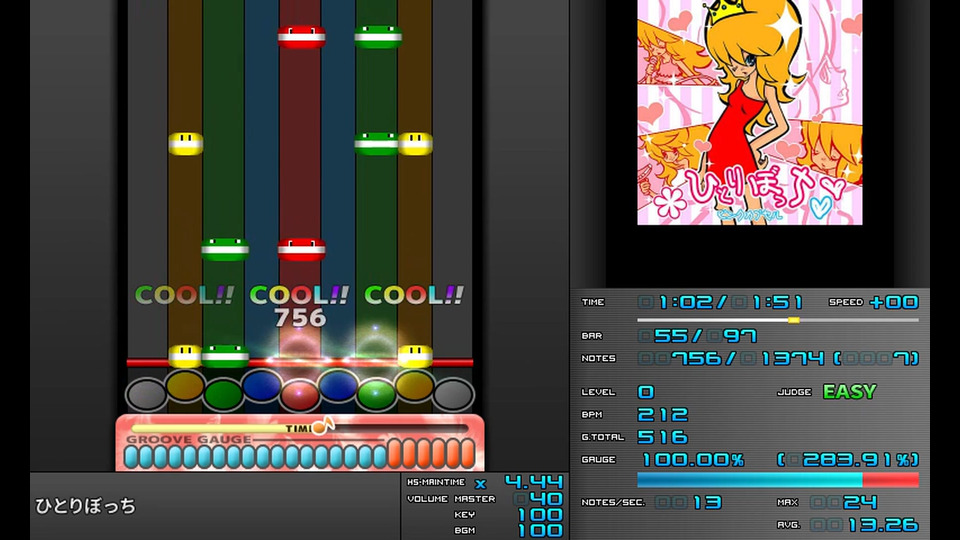Click the rightmost COOL!! judgment text
This screenshot has width=960, height=540.
pos(414,295)
